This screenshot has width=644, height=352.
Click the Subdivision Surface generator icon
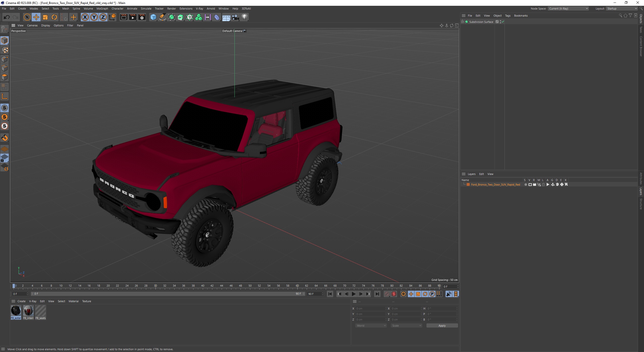172,17
